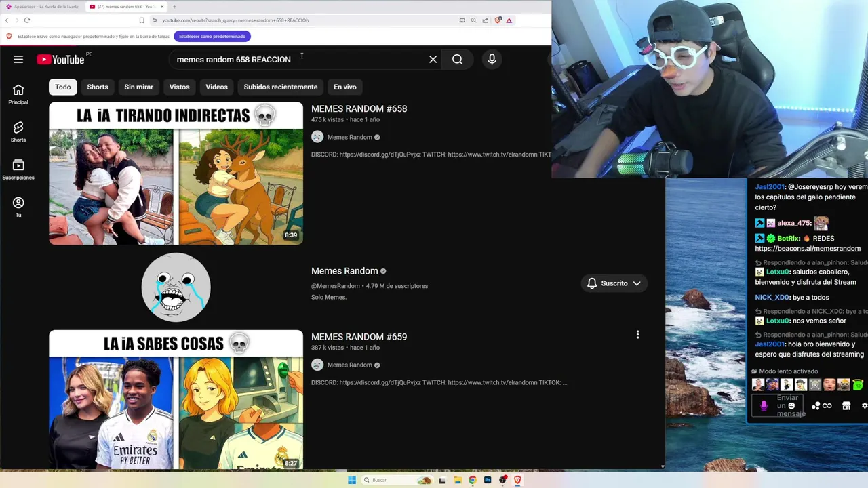The image size is (868, 488).
Task: Open the channel points bubbles icon
Action: coord(816,406)
